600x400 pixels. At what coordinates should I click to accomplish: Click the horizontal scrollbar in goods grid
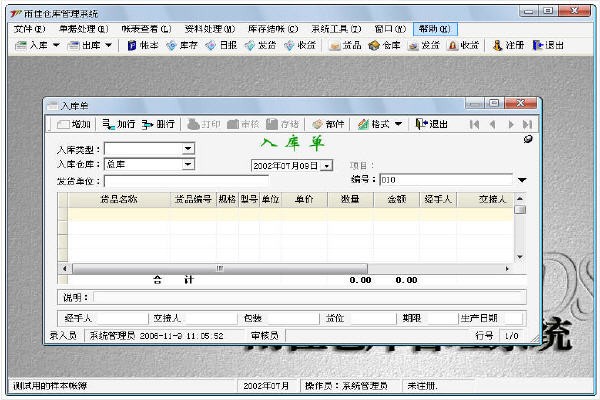click(285, 269)
